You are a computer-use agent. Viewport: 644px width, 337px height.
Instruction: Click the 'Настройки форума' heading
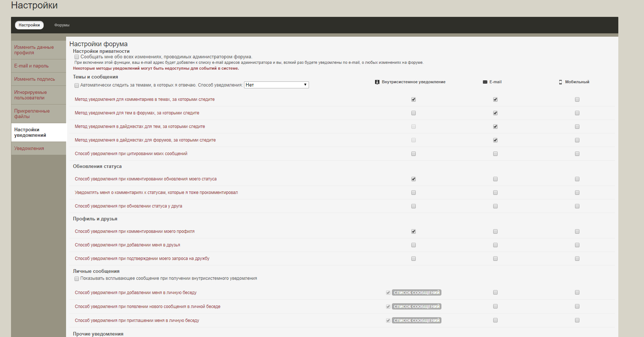click(x=98, y=44)
